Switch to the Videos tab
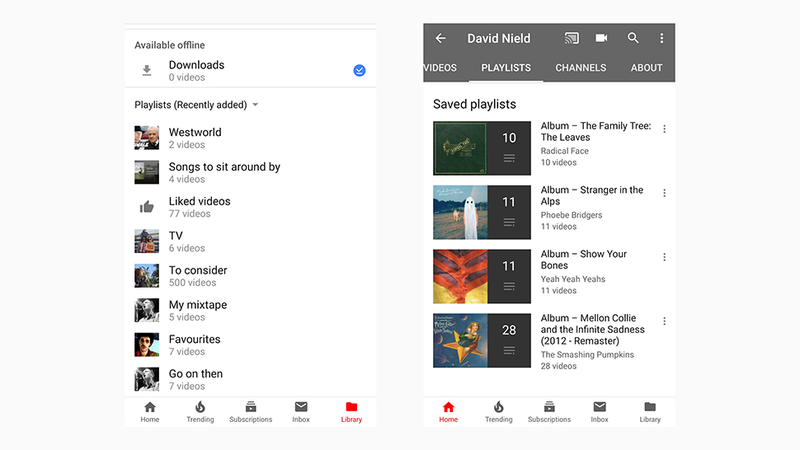The height and width of the screenshot is (450, 800). tap(440, 68)
